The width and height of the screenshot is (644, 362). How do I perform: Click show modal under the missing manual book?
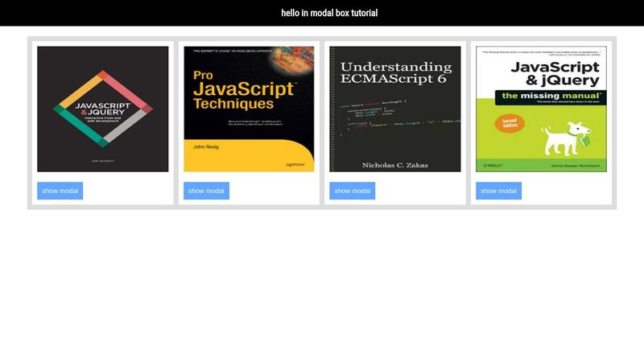click(498, 191)
